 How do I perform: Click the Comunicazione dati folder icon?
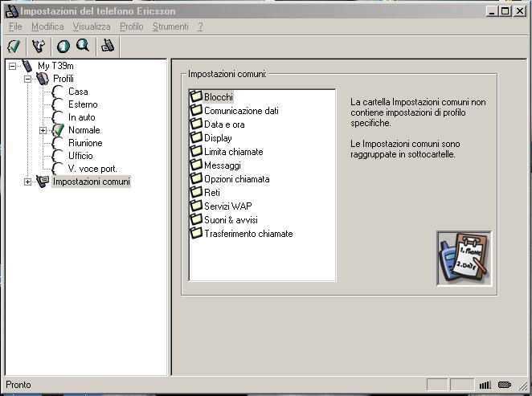196,110
